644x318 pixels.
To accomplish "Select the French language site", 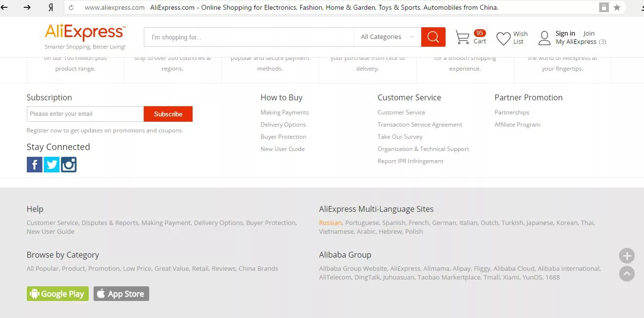I will point(418,223).
